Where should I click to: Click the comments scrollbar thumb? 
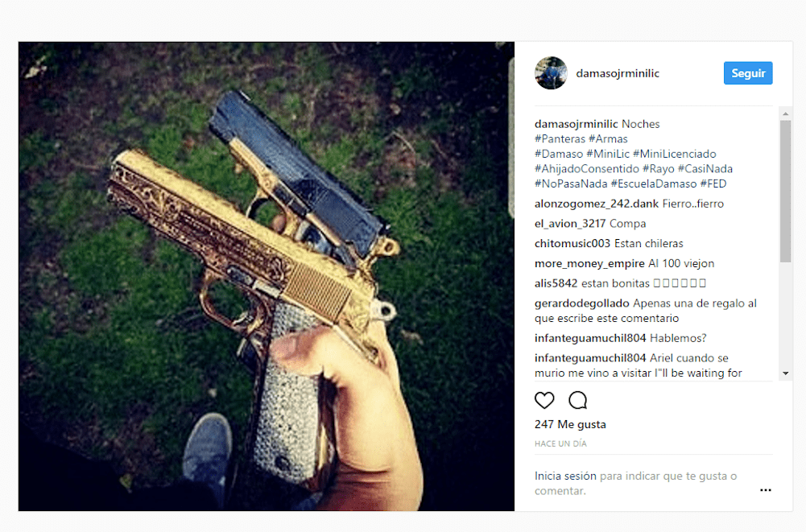pos(785,192)
